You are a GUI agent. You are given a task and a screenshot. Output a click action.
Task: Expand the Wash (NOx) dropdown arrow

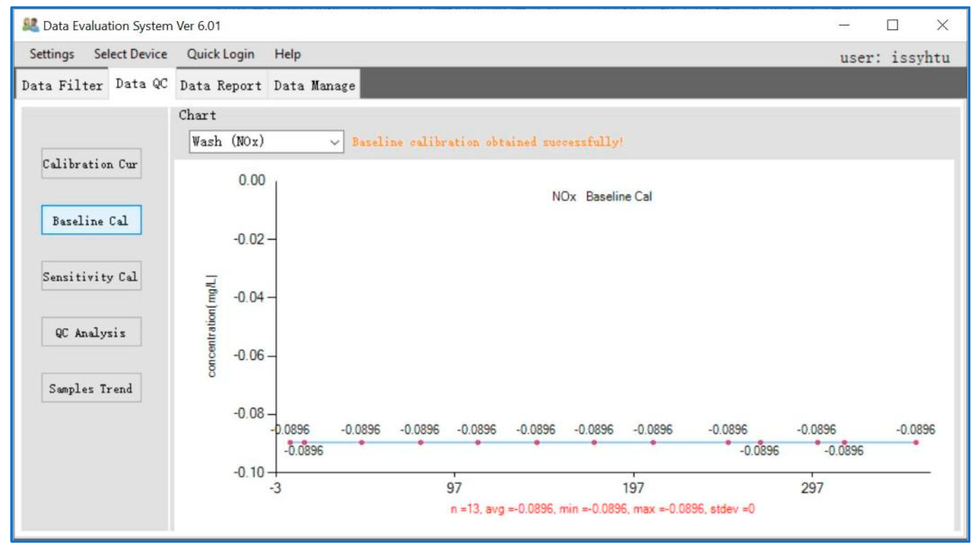point(334,142)
